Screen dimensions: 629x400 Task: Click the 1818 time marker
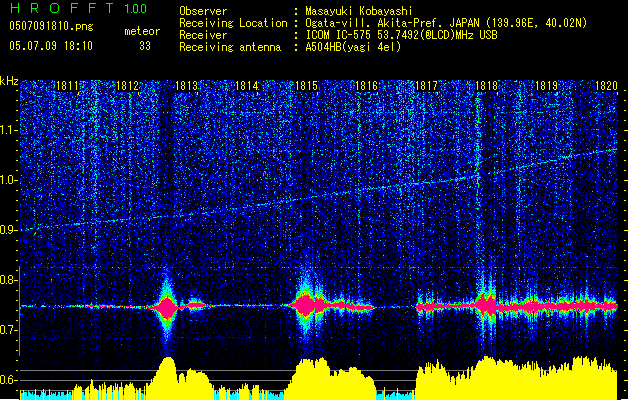pyautogui.click(x=487, y=86)
